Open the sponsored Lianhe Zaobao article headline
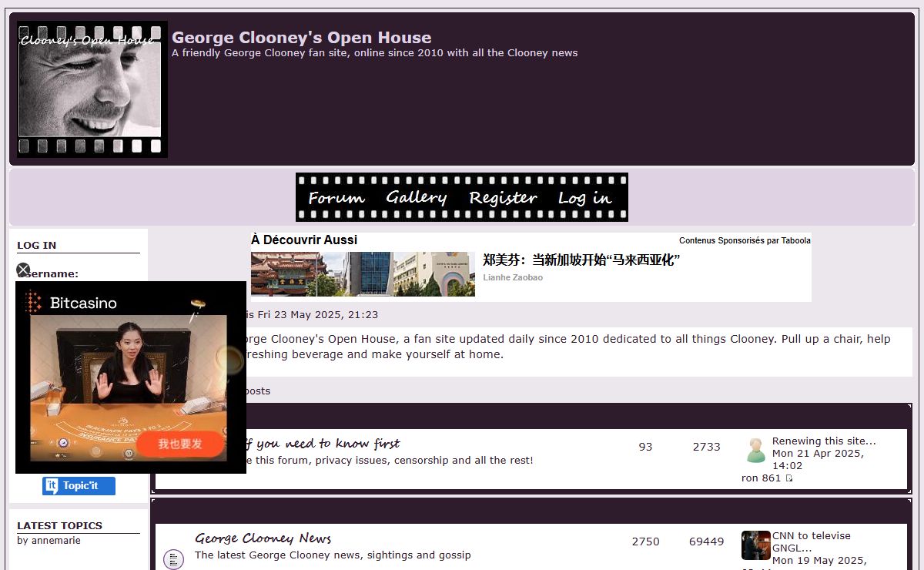924x570 pixels. (x=581, y=260)
